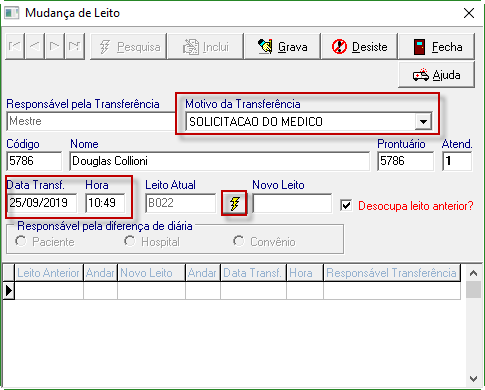Viewport: 485px width, 390px height.
Task: Click the Hora grid column header
Action: pos(305,273)
